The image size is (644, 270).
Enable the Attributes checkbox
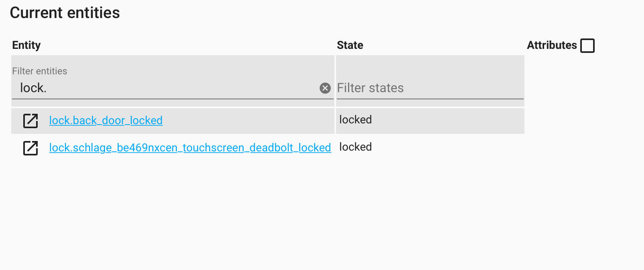click(587, 45)
